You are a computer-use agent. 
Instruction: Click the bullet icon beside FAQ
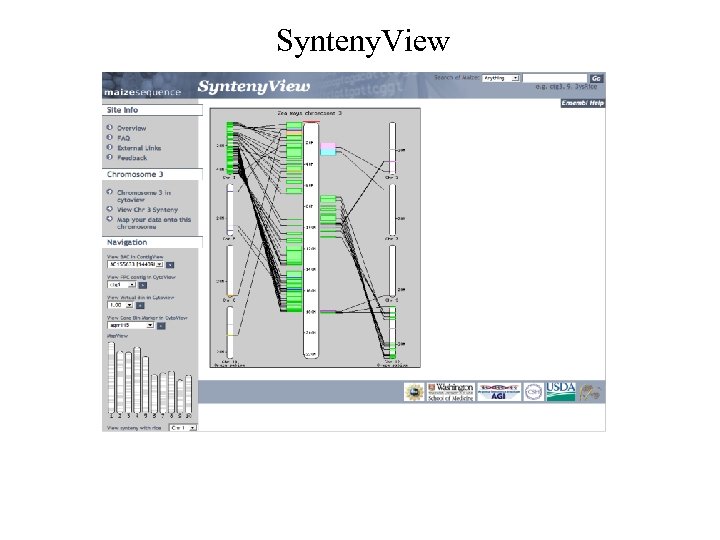pos(109,137)
